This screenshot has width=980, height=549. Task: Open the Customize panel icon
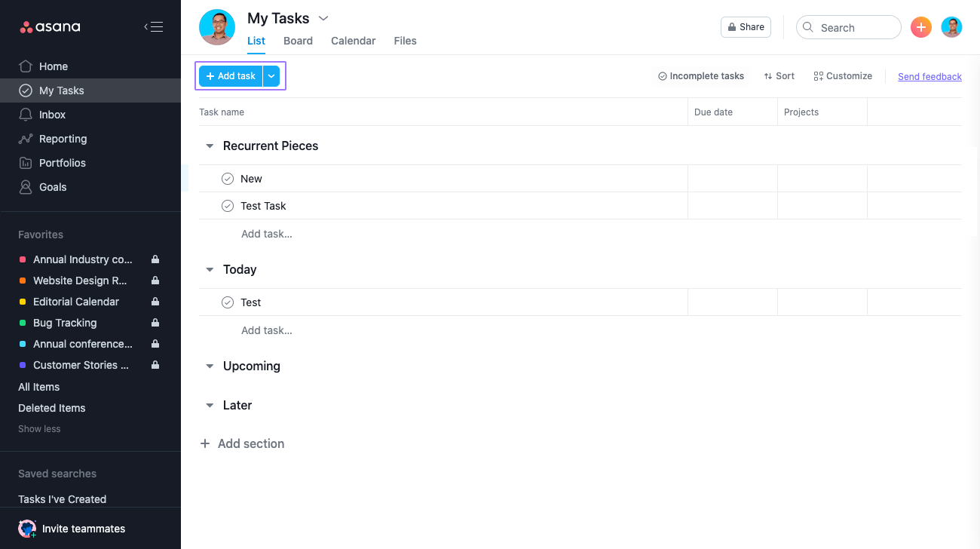point(819,75)
